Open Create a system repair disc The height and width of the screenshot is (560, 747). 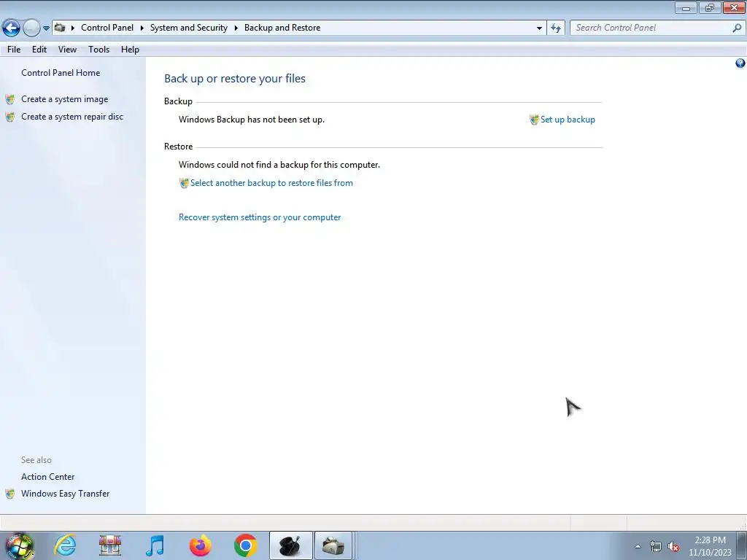point(72,117)
